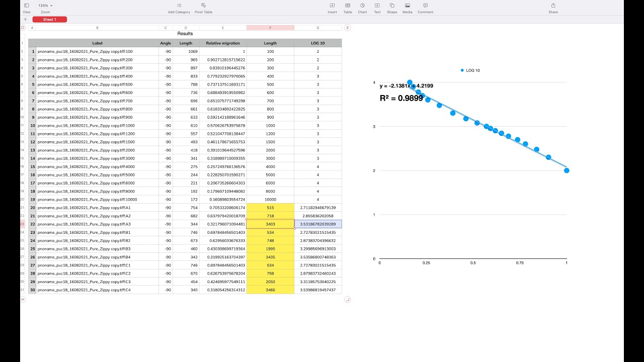The image size is (644, 362).
Task: Open the View options button
Action: pos(27,8)
